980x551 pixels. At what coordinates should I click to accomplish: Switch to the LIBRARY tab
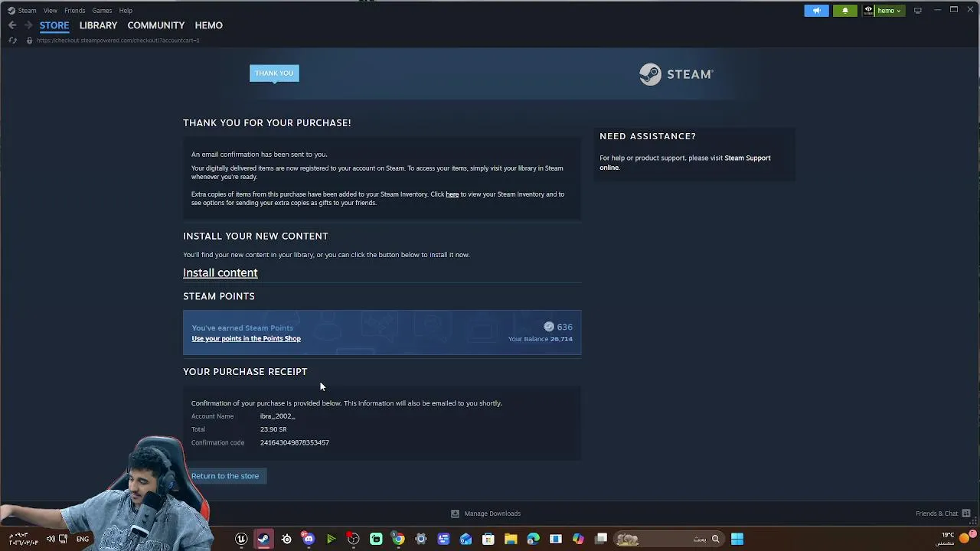pos(98,25)
